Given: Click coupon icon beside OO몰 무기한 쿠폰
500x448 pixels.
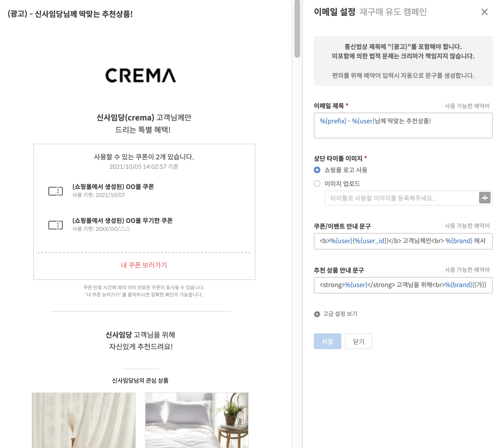Looking at the screenshot, I should (56, 225).
